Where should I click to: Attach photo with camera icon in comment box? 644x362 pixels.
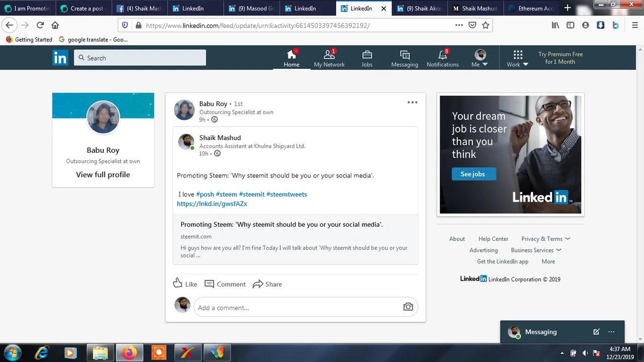point(408,307)
